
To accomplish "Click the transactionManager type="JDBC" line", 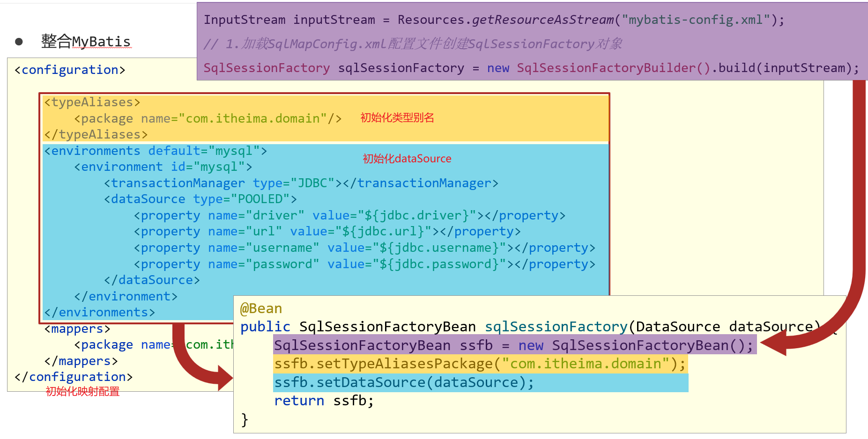I will click(x=301, y=183).
